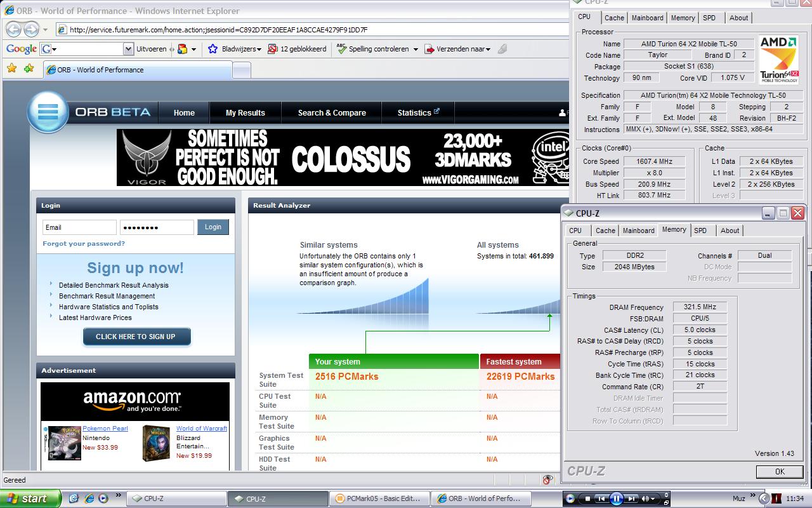Click the Email login field
Screen dimensions: 812x508
click(x=79, y=227)
